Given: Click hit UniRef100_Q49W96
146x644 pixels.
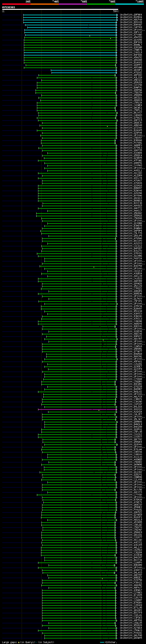Looking at the screenshot, I should (x=131, y=464).
